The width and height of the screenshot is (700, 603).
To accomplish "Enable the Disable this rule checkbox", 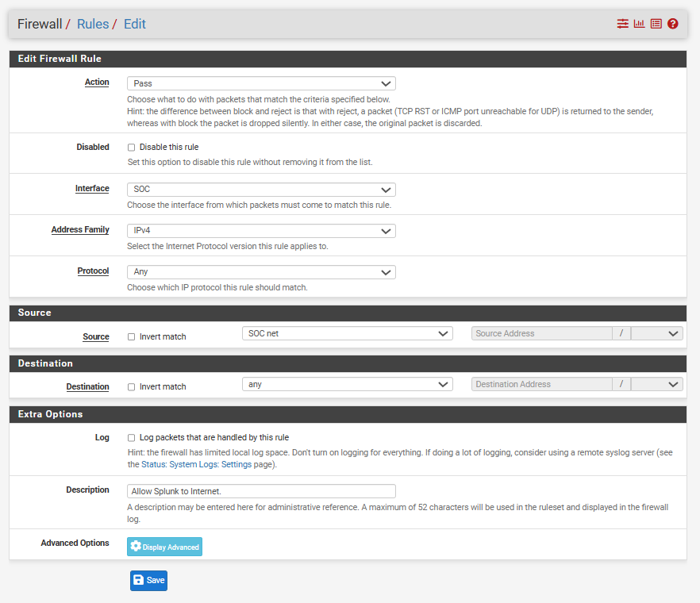I will [132, 148].
